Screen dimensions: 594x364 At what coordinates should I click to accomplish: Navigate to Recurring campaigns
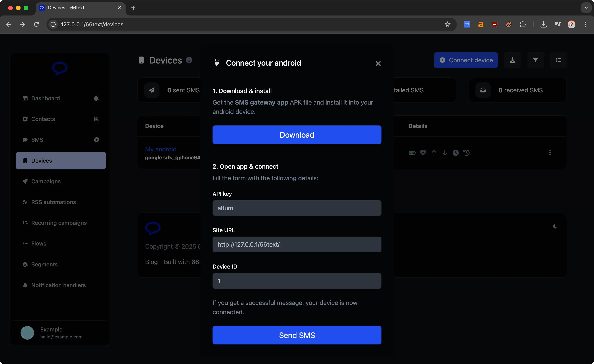(59, 223)
